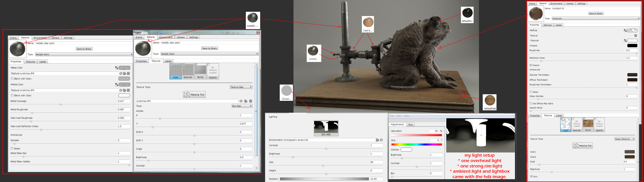Reload the Base Color scratches.JPG texture
Viewport: 644px width, 182px height.
point(121,73)
